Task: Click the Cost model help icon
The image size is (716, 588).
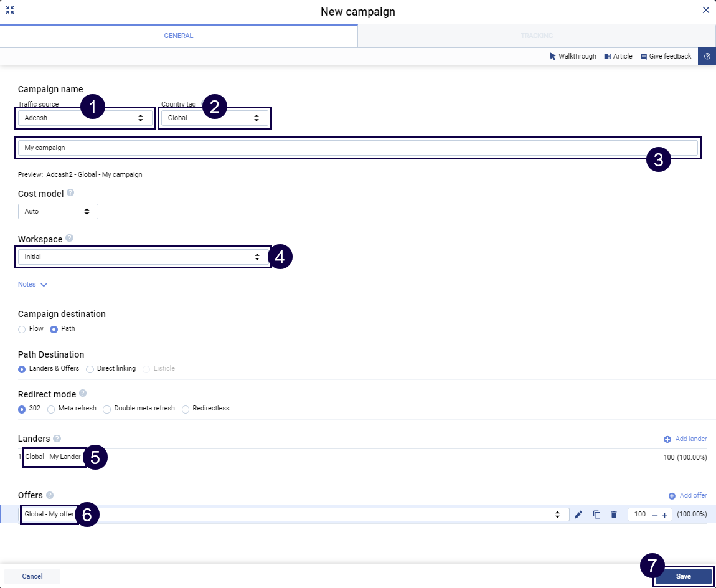Action: click(70, 193)
